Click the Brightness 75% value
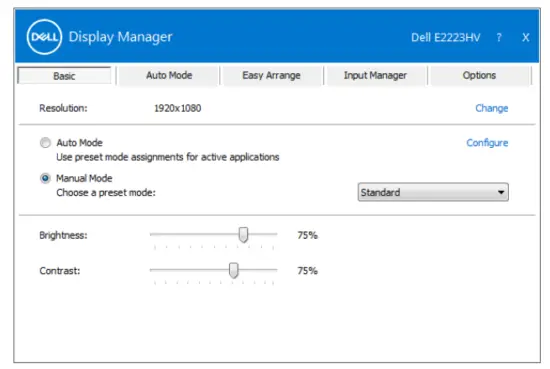 point(307,235)
